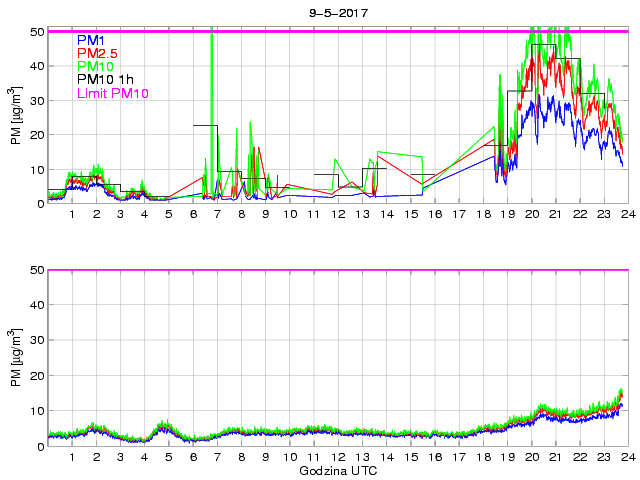Click hour 20 tick on lower chart axis
The height and width of the screenshot is (480, 640).
pos(530,458)
